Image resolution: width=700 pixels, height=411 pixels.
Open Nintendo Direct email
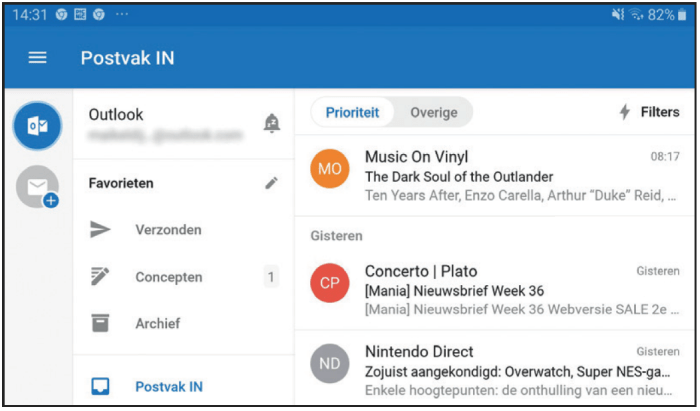pyautogui.click(x=495, y=369)
